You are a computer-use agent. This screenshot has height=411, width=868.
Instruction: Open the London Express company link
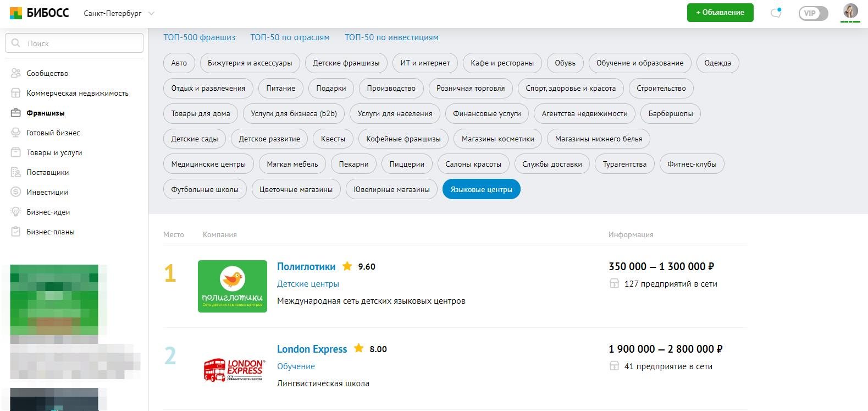point(312,349)
